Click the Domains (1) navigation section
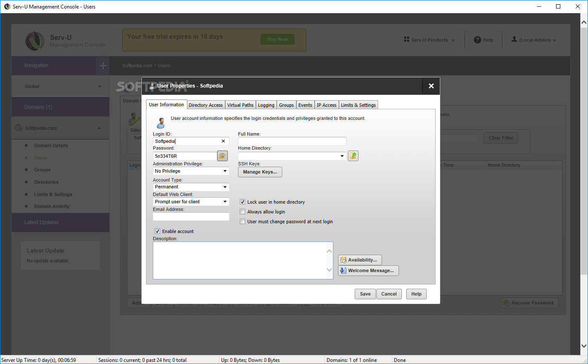Screen dimensions: 588x364 (60, 107)
